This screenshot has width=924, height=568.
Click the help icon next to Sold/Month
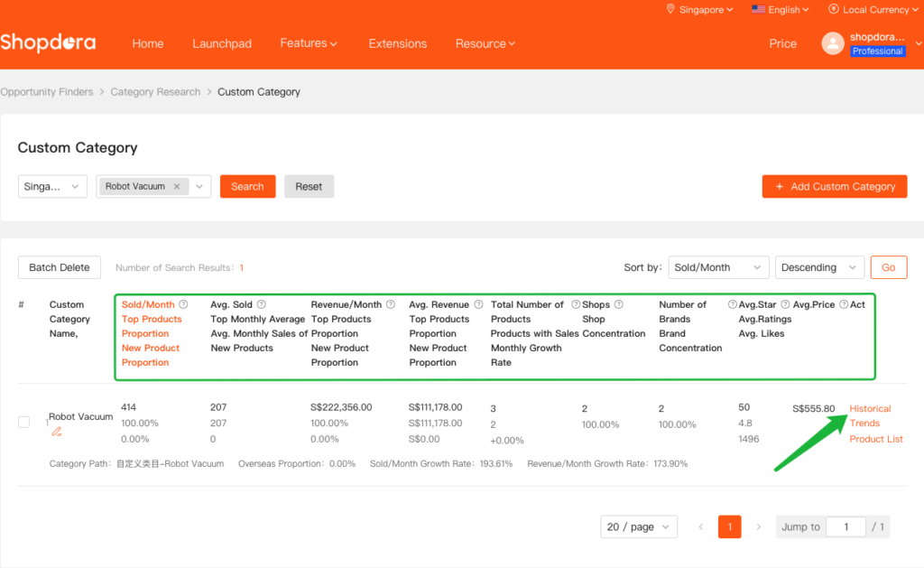pos(183,305)
